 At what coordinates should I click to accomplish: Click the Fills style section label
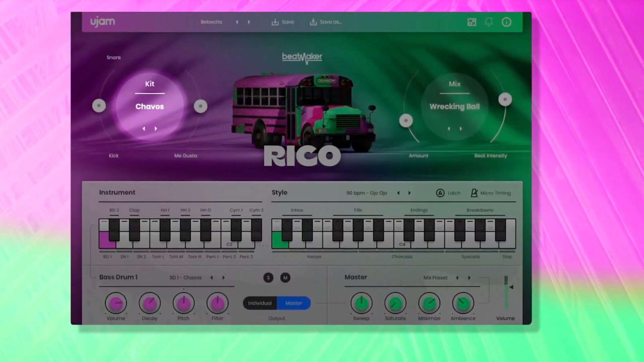coord(358,210)
